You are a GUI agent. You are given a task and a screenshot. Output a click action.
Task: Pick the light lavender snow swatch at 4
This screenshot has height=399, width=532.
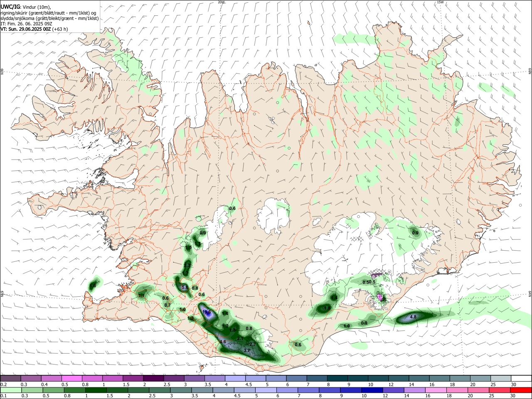235,379
